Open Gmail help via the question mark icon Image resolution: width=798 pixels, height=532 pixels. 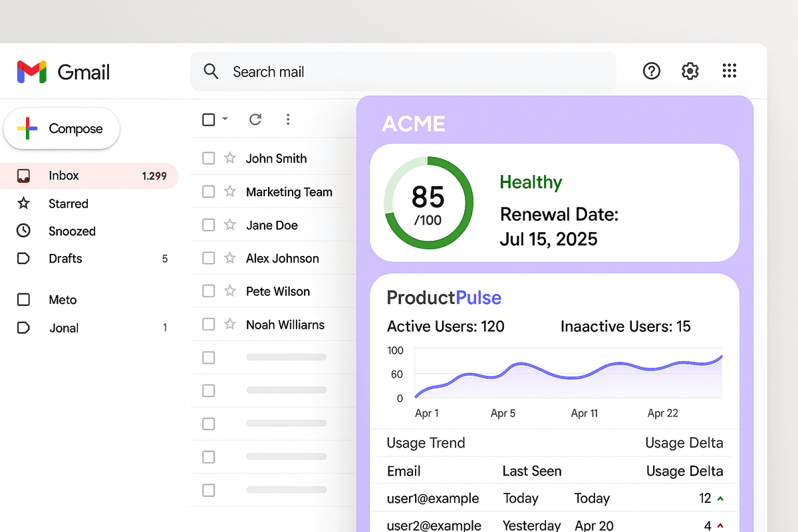click(x=651, y=70)
